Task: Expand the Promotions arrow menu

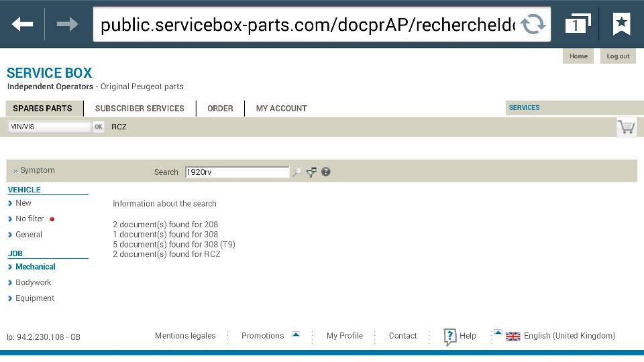Action: 296,335
